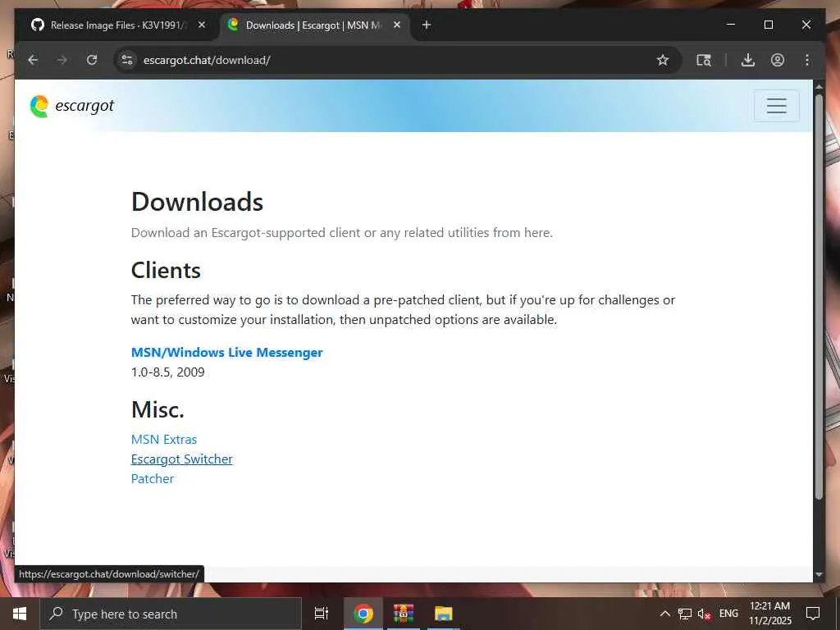View site information icon in address bar
The width and height of the screenshot is (840, 630).
[127, 60]
